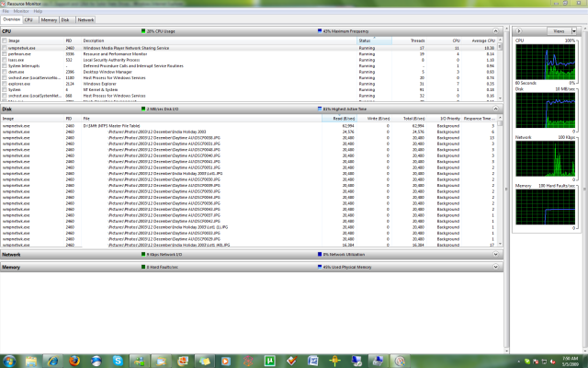Sort CPU list by Average CPU column

point(481,40)
